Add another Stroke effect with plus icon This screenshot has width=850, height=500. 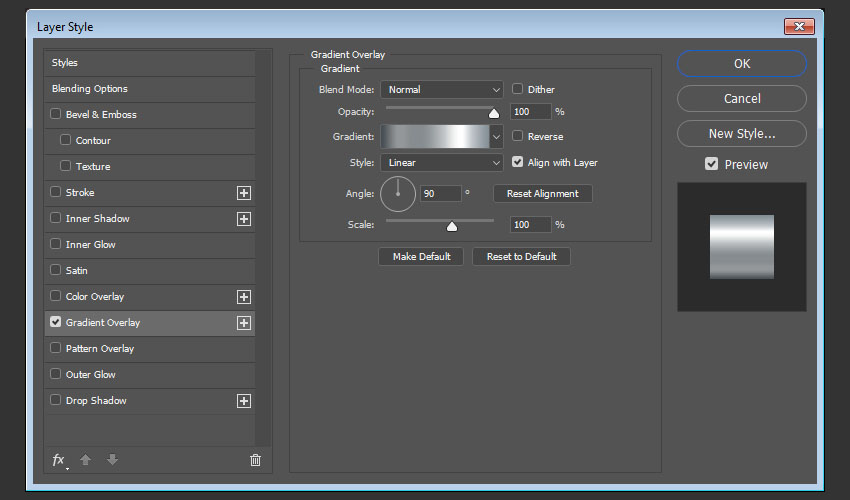click(243, 193)
